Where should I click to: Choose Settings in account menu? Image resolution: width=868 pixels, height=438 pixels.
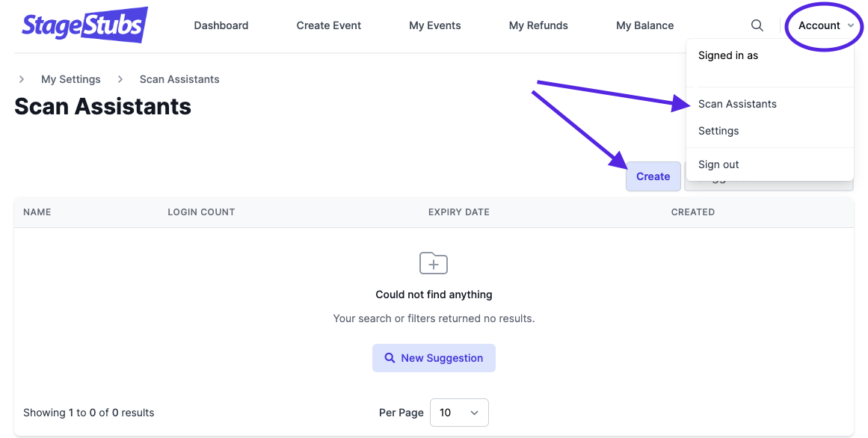(x=718, y=131)
